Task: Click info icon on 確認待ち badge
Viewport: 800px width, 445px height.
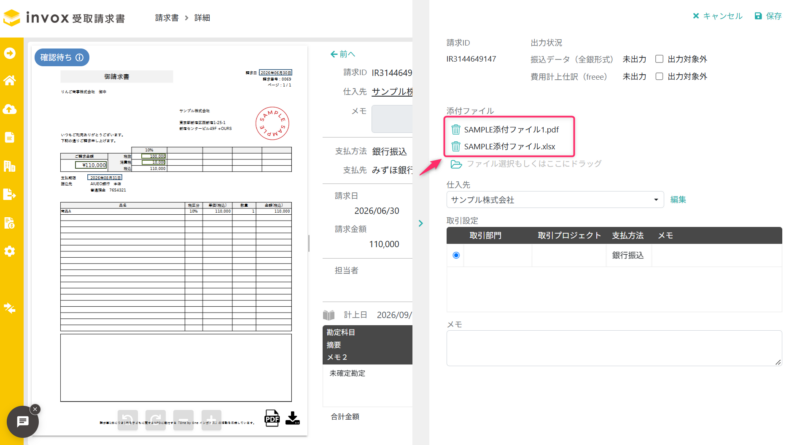Action: tap(80, 58)
